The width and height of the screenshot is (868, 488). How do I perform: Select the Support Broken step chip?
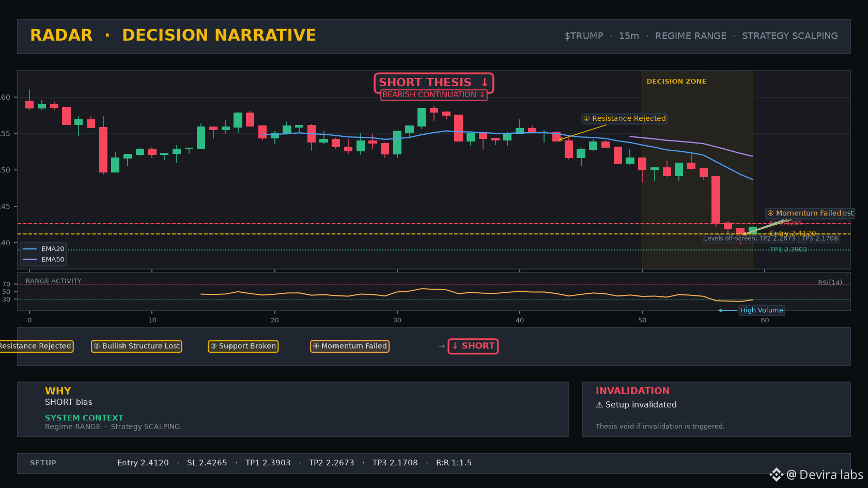coord(243,346)
